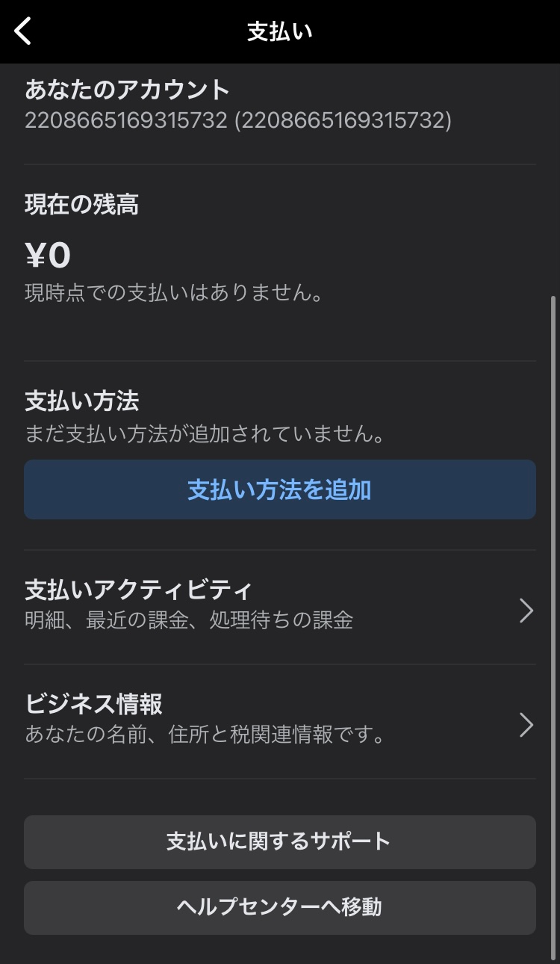Tap the ¥0 current balance
The width and height of the screenshot is (560, 964).
(x=46, y=254)
